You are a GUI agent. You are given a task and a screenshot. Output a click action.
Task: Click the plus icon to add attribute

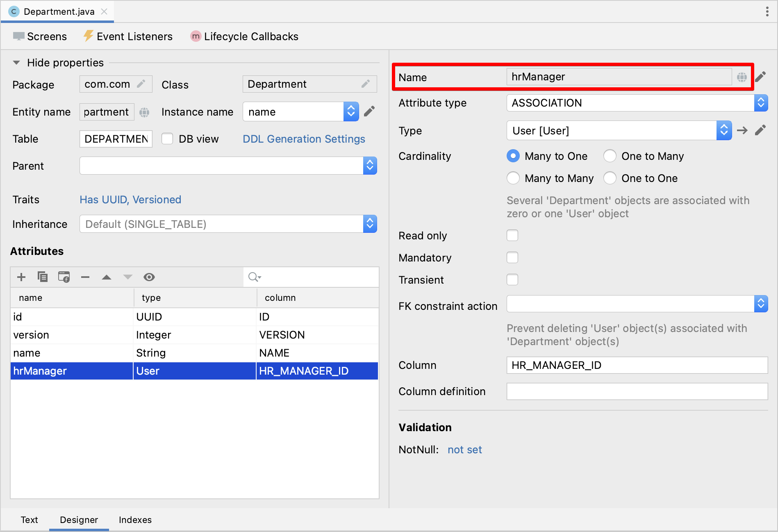(21, 277)
